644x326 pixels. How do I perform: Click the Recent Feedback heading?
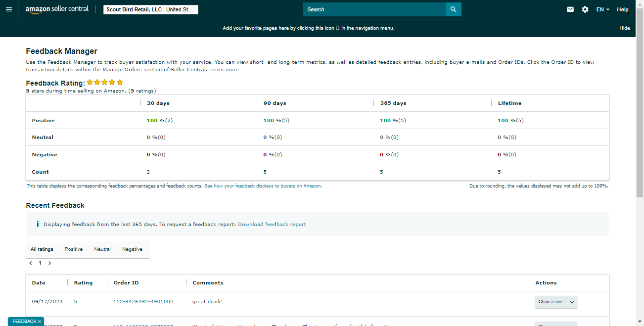tap(55, 205)
